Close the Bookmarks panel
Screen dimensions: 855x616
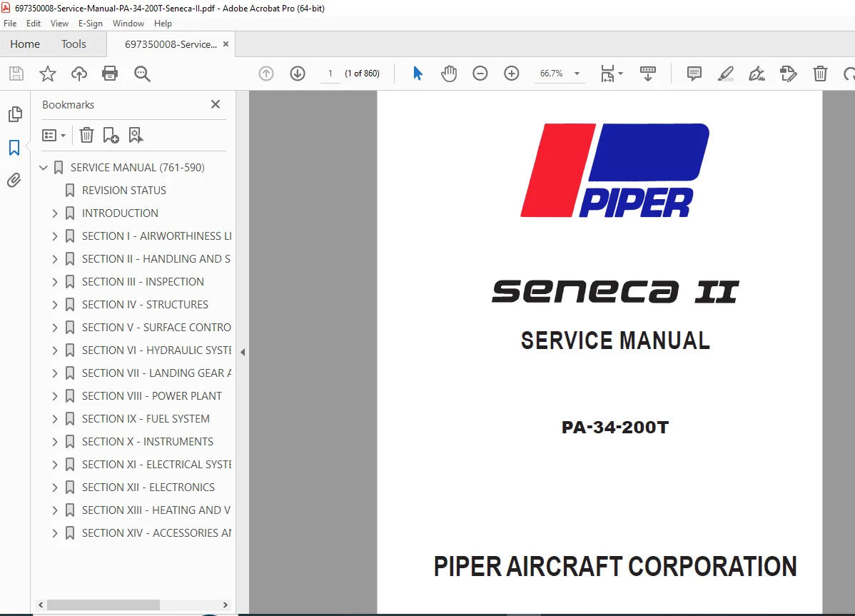(216, 104)
